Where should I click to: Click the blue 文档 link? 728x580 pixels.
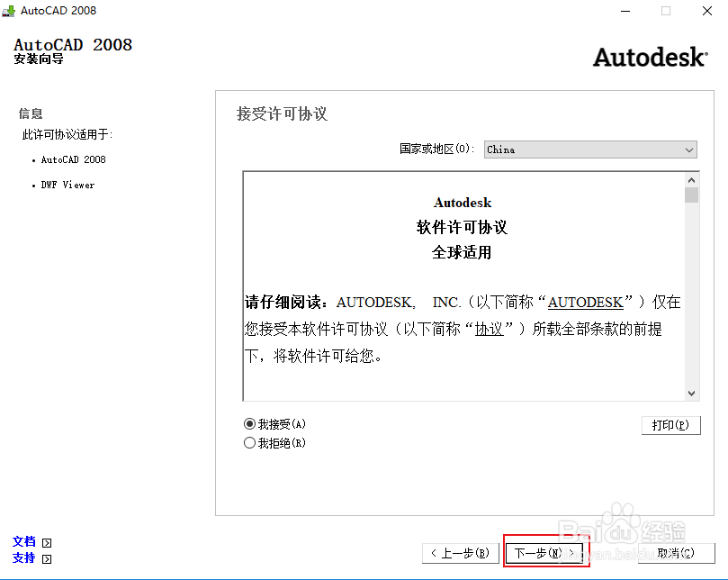[23, 540]
